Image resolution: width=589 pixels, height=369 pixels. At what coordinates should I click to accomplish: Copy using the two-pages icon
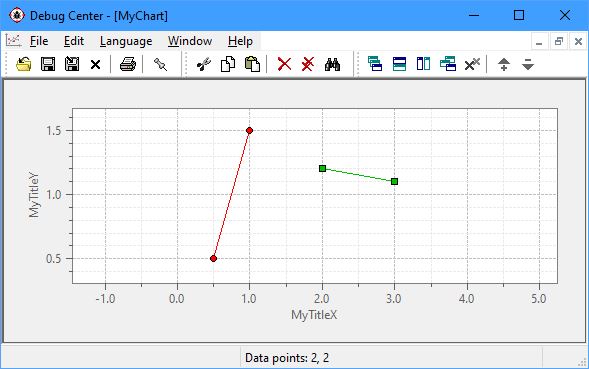pyautogui.click(x=228, y=64)
